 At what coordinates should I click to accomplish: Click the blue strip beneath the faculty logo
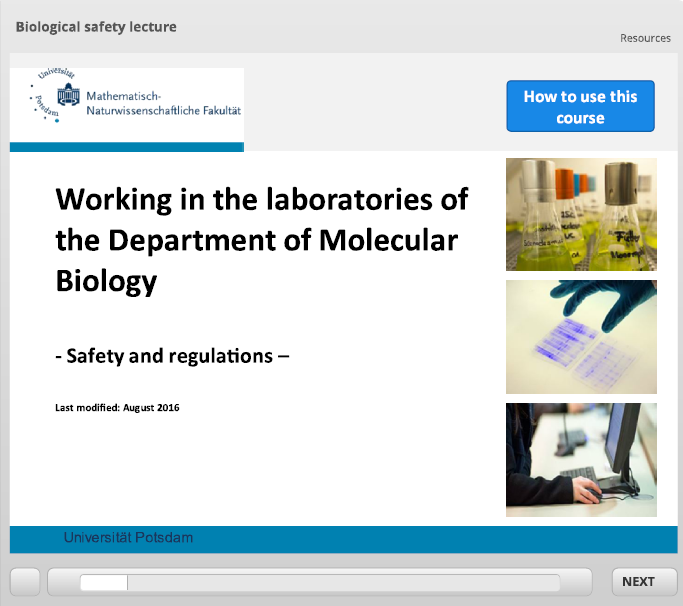127,147
